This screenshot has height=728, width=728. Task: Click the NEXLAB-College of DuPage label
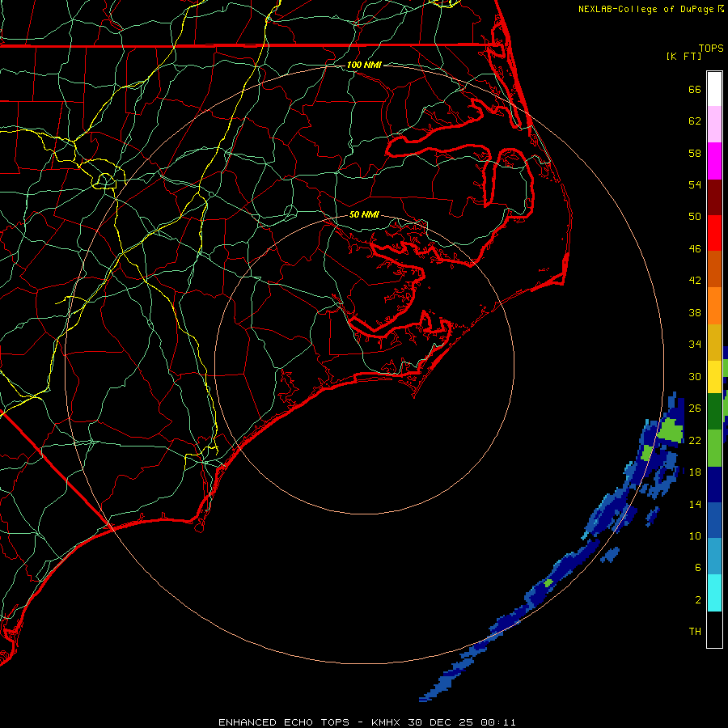(x=646, y=9)
